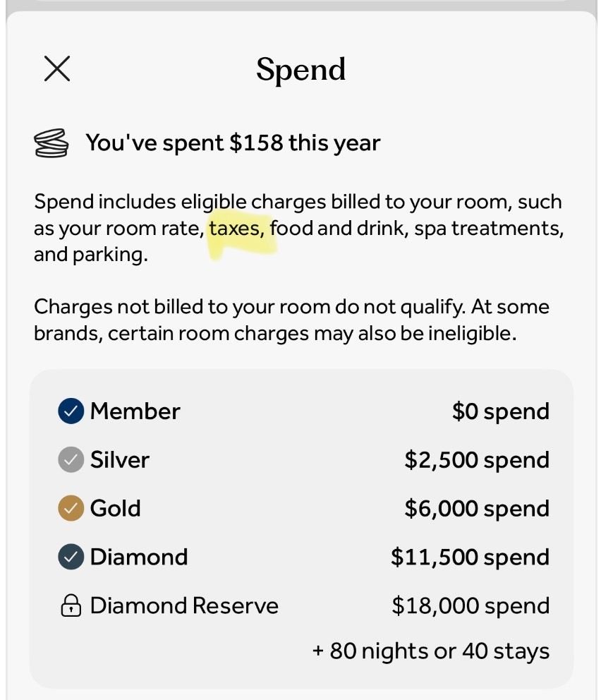The height and width of the screenshot is (700, 613).
Task: Tap the Member tier blue checkmark
Action: [x=71, y=411]
